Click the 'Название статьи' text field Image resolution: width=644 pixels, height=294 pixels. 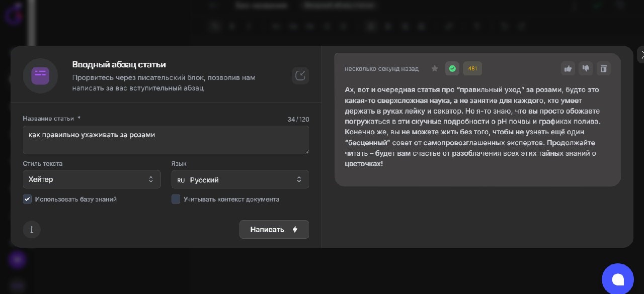pos(166,139)
